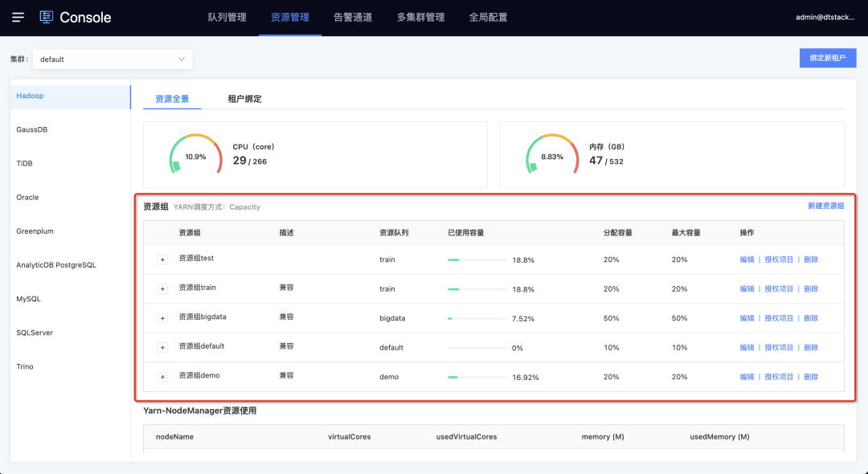Click the memory usage gauge

click(x=552, y=155)
